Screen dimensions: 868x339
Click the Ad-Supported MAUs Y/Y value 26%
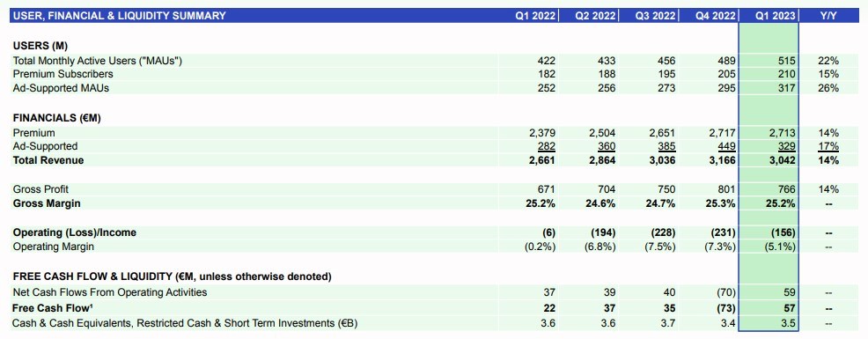pos(828,87)
